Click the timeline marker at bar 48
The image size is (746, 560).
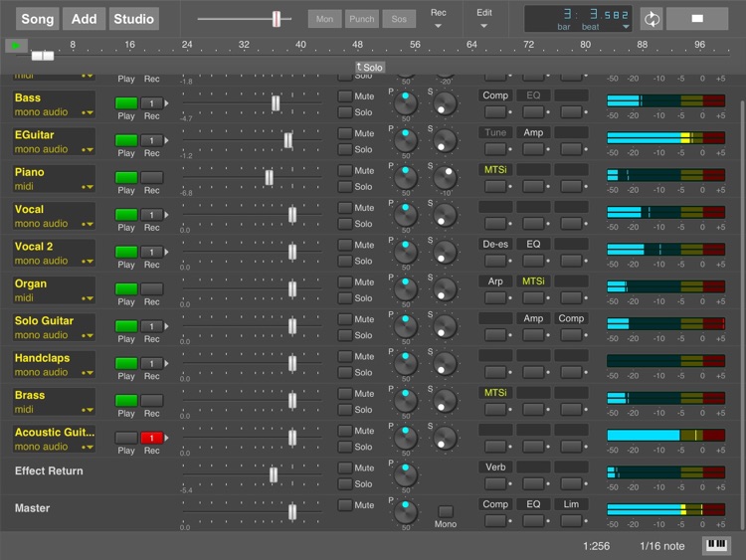tap(357, 45)
